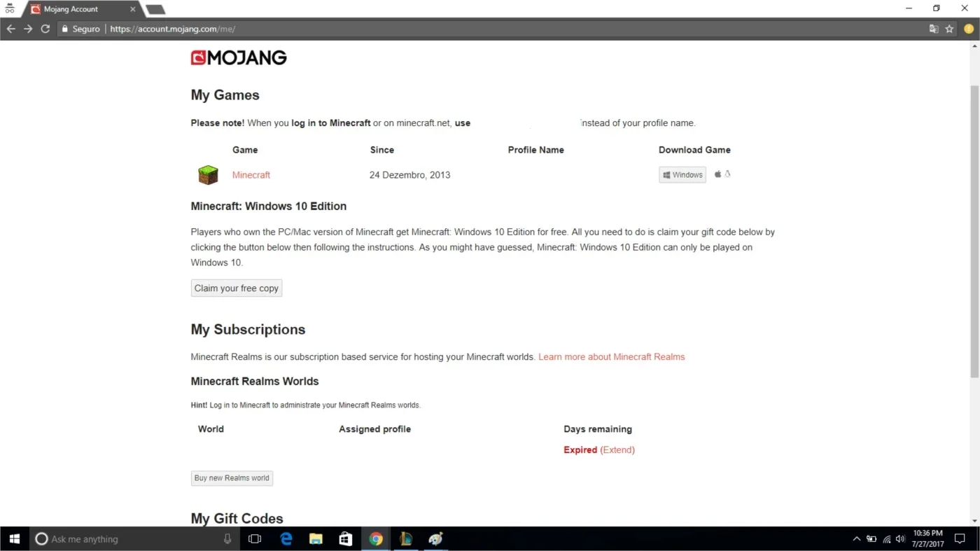Launch Microsoft Edge from taskbar
Viewport: 980px width, 551px height.
click(286, 539)
